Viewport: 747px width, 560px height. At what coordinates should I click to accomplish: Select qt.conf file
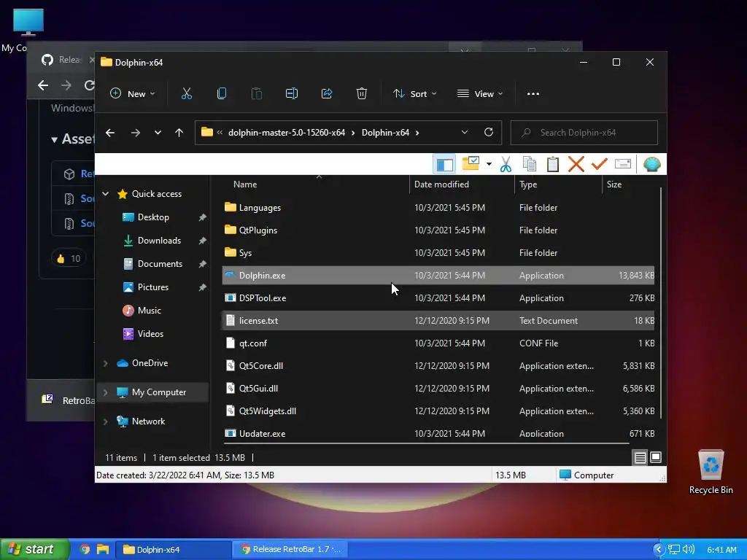click(x=438, y=343)
